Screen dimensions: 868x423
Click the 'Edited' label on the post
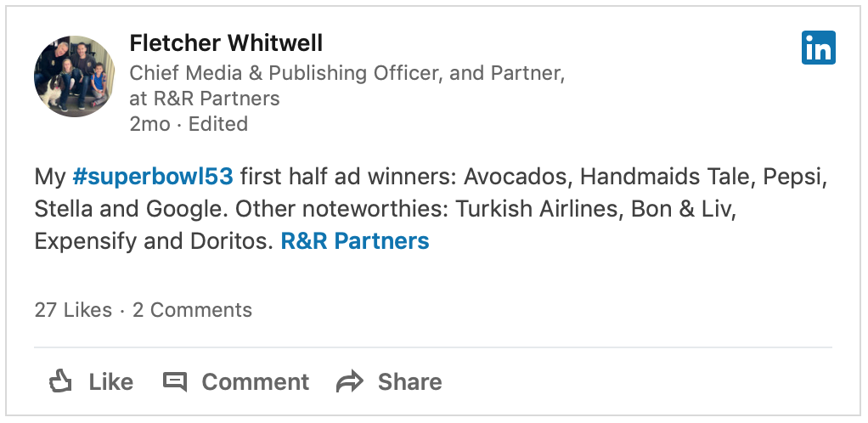(218, 124)
